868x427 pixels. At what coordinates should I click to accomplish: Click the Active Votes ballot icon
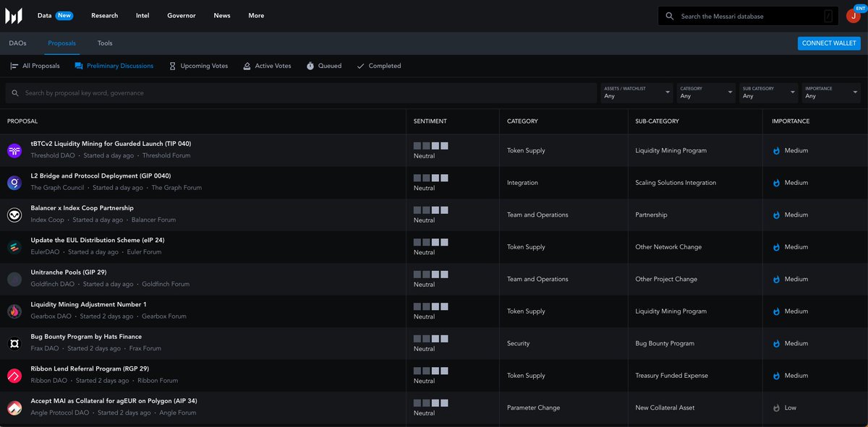tap(247, 66)
